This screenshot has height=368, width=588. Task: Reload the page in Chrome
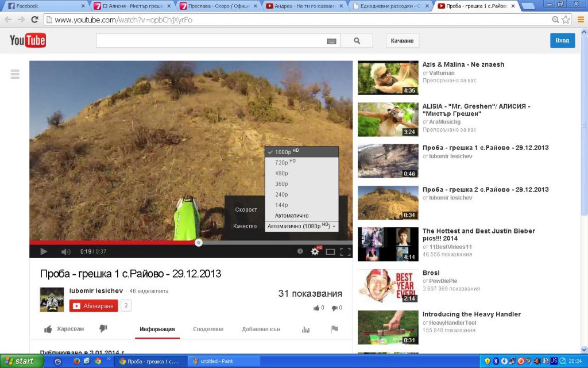point(34,20)
